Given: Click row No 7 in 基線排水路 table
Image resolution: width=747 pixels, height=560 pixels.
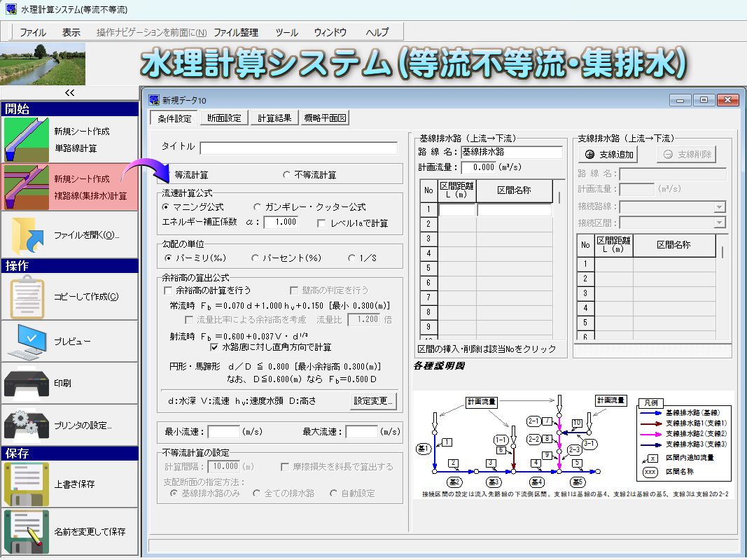Looking at the screenshot, I should [x=428, y=297].
